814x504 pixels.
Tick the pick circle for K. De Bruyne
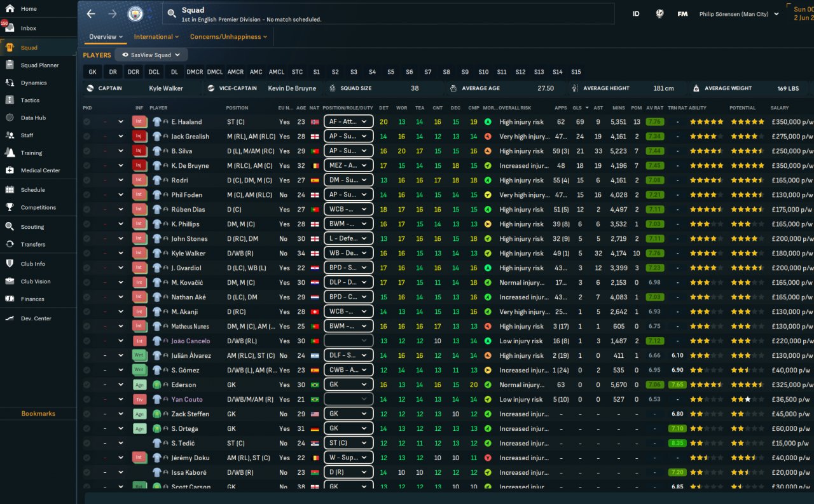click(86, 166)
